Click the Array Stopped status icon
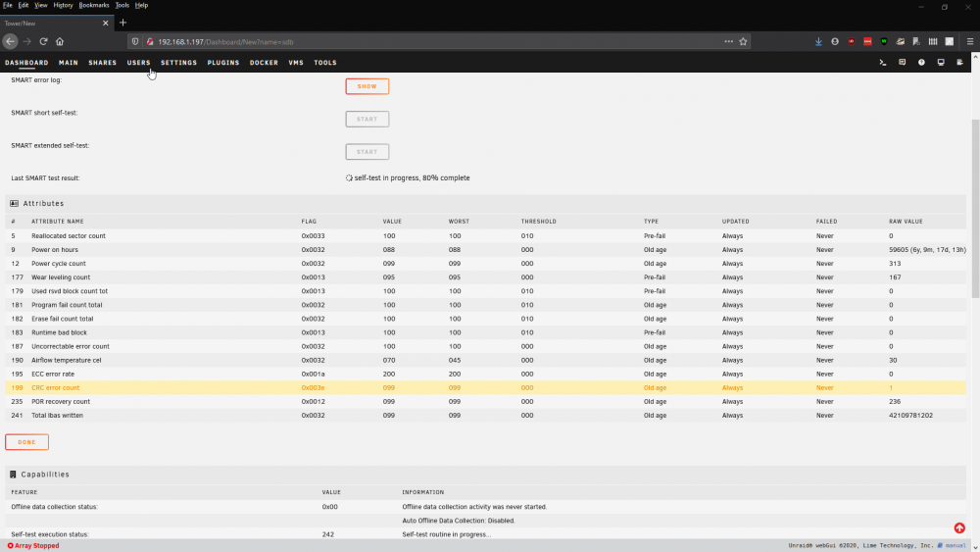 coord(10,546)
